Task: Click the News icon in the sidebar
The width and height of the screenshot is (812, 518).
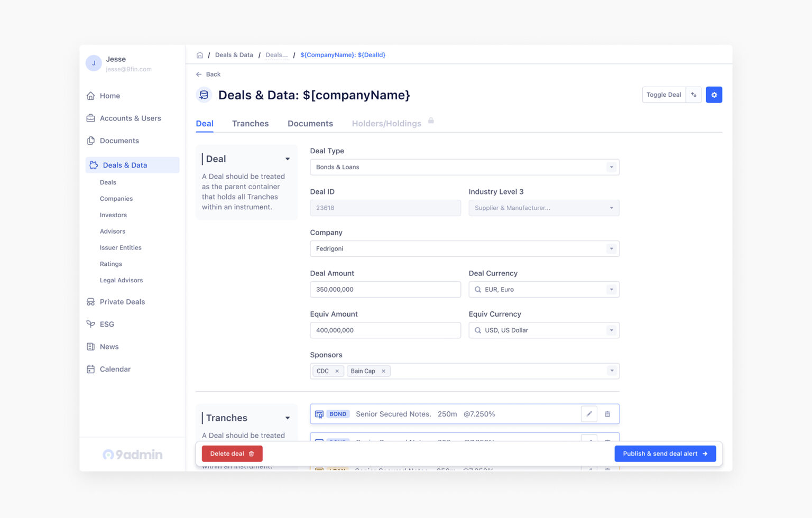Action: pyautogui.click(x=91, y=347)
